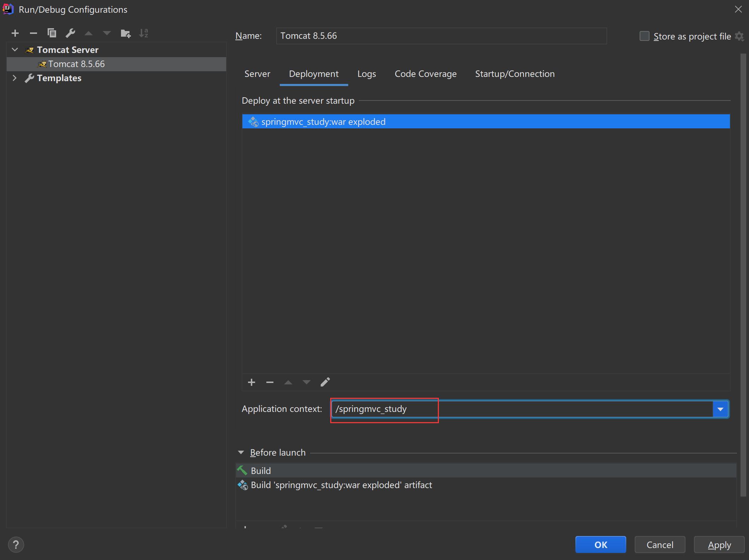This screenshot has height=560, width=749.
Task: Add a new run configuration
Action: coord(15,33)
